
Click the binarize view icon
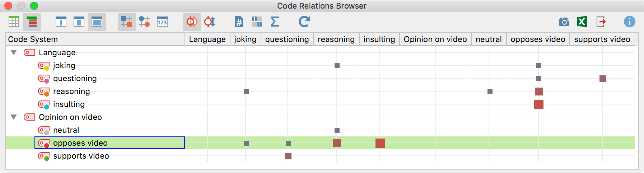(257, 22)
